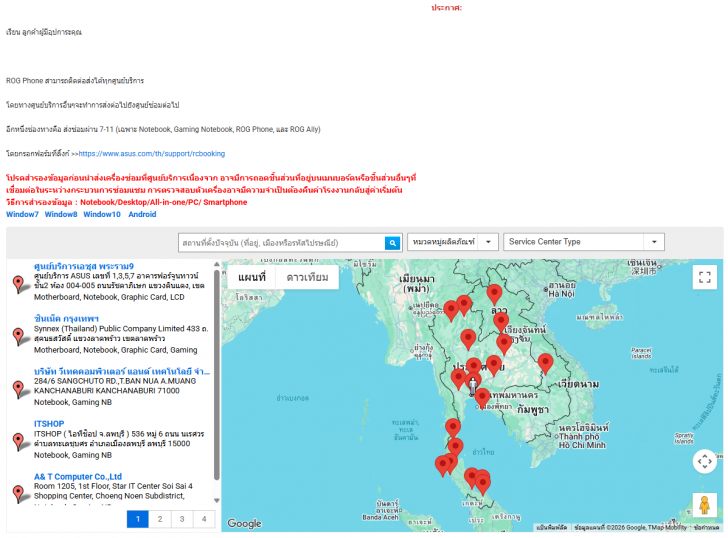
Task: Select the map pin near เวียงจันทน์ label
Action: pyautogui.click(x=500, y=322)
